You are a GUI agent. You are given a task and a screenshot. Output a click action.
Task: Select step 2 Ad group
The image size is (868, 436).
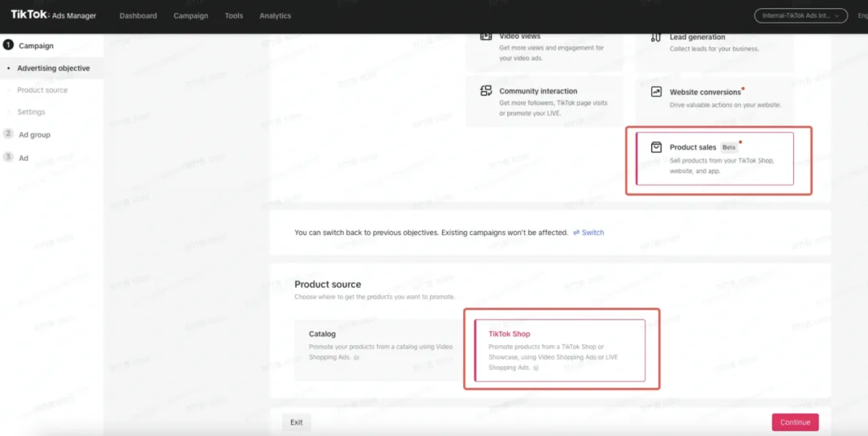(35, 134)
